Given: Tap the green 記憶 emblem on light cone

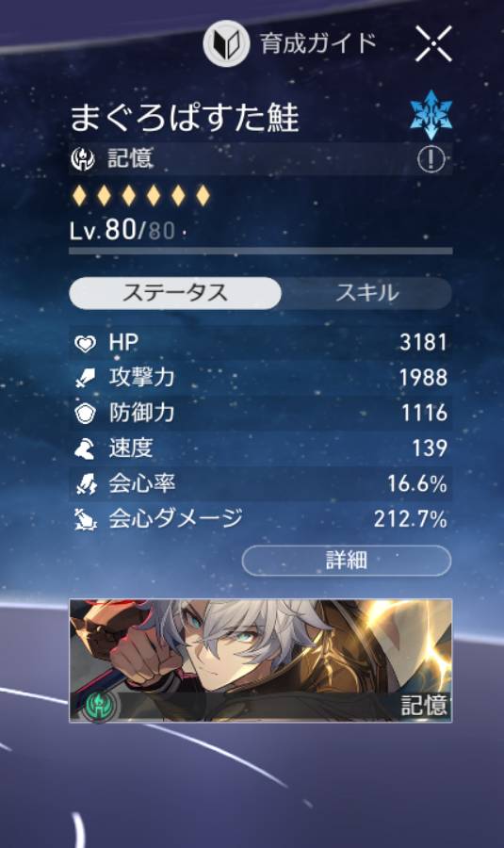Looking at the screenshot, I should point(99,705).
